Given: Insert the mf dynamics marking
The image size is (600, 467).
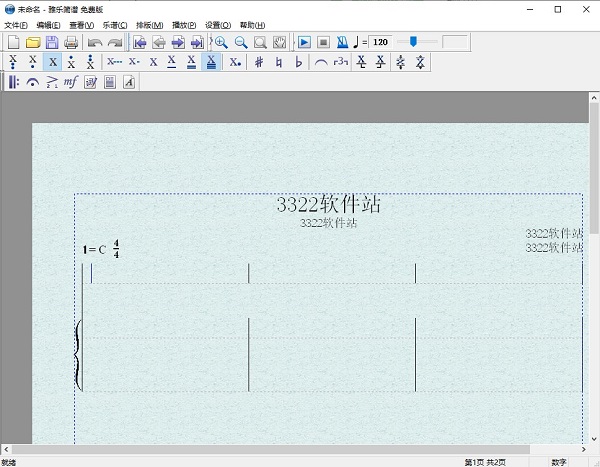Looking at the screenshot, I should tap(70, 82).
